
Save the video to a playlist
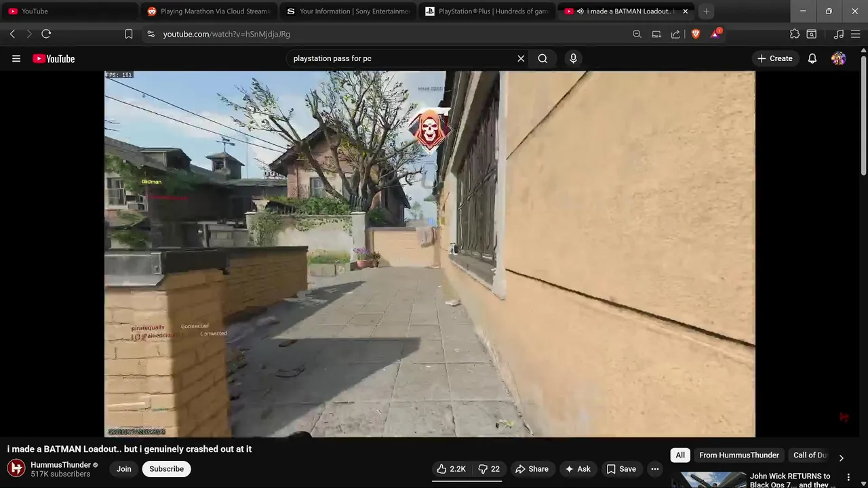pyautogui.click(x=621, y=469)
